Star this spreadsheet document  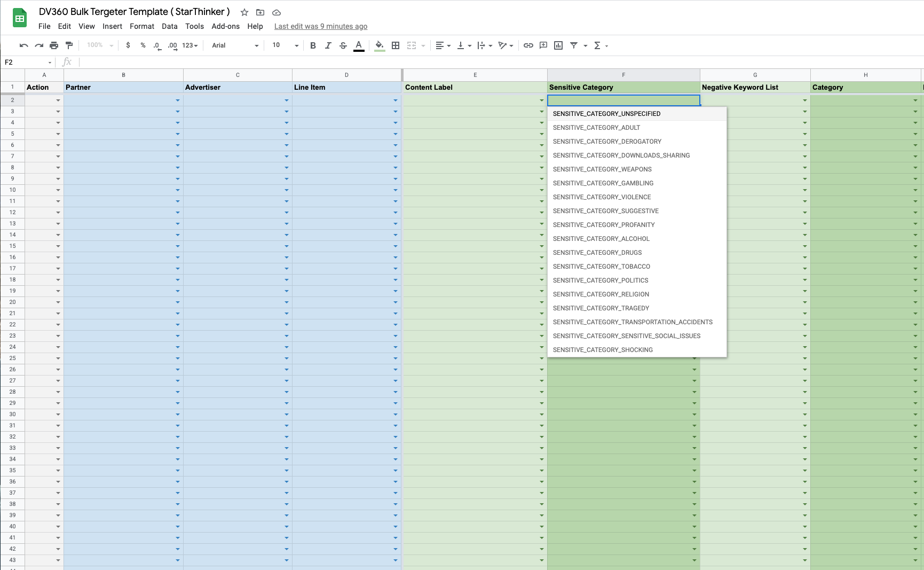[244, 12]
